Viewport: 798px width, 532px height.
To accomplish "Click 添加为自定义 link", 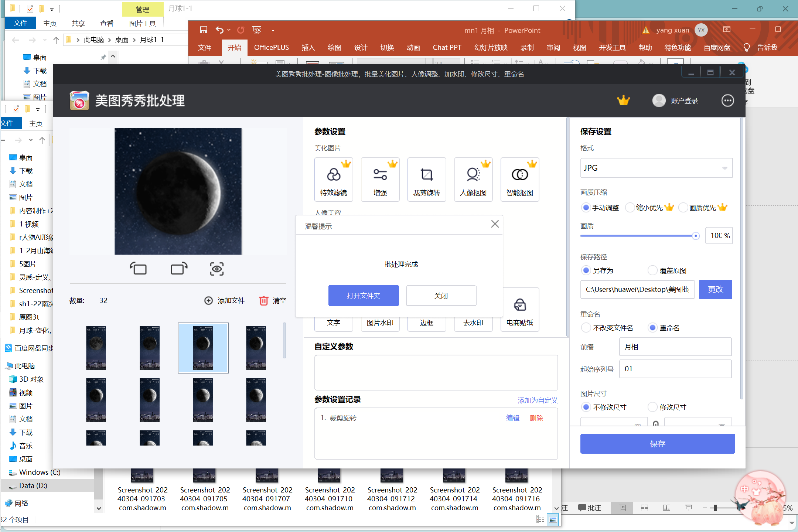I will (537, 400).
